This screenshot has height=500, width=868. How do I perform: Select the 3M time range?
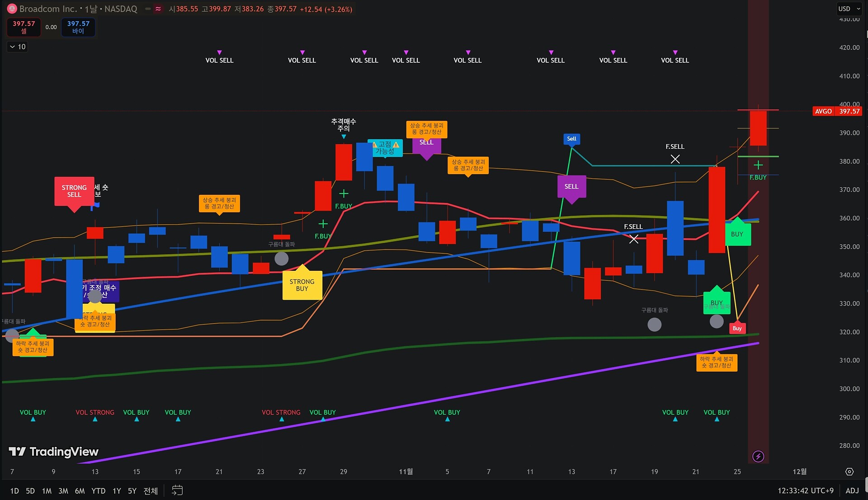[63, 491]
